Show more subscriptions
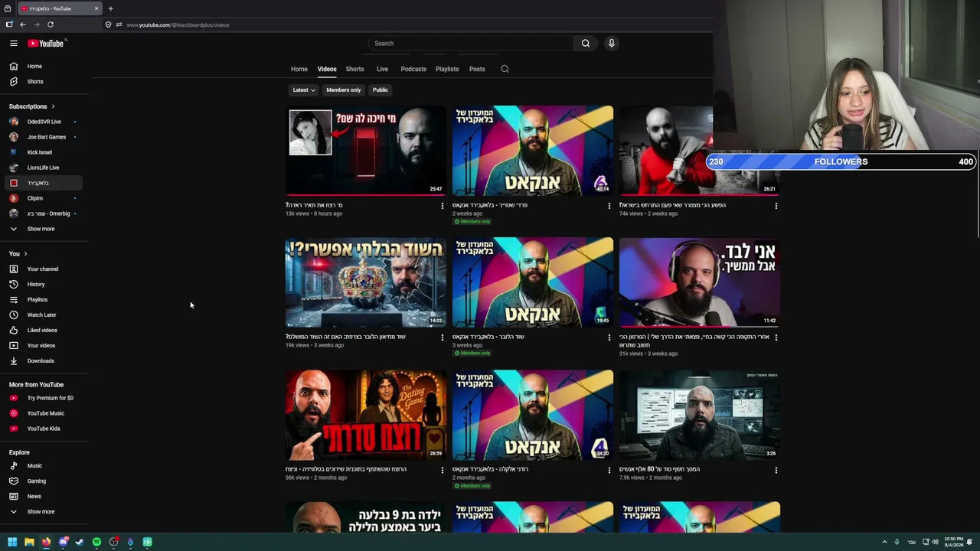Image resolution: width=980 pixels, height=551 pixels. (x=44, y=229)
